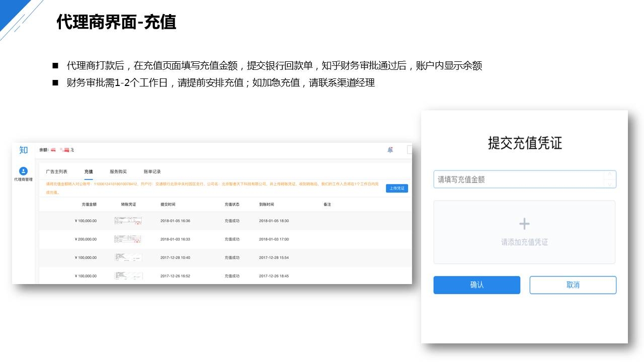Open voucher thumbnail for ¥200,000.00 recharge
This screenshot has height=362, width=644.
pos(128,239)
